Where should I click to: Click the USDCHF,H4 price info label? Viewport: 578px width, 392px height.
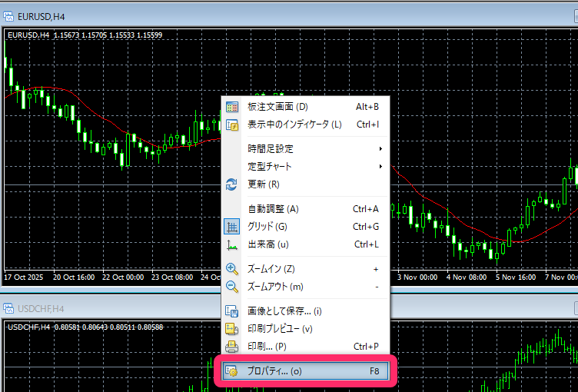(x=85, y=327)
